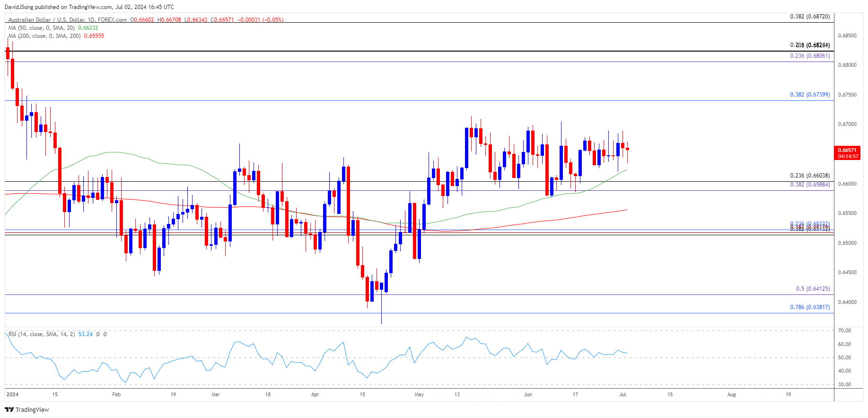868x418 pixels.
Task: Click the Fibonacci label 0.382 (0.68720)
Action: click(x=810, y=17)
